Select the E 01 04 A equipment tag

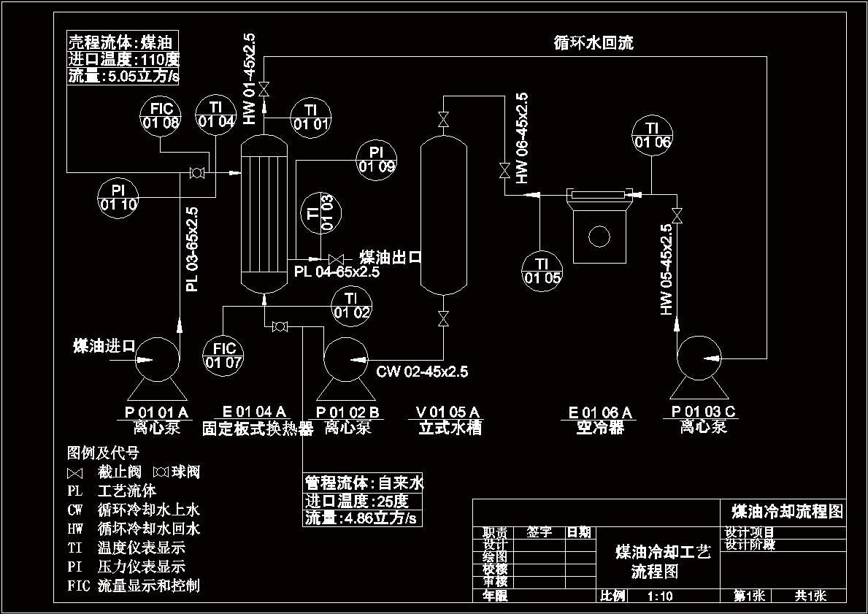coord(254,411)
